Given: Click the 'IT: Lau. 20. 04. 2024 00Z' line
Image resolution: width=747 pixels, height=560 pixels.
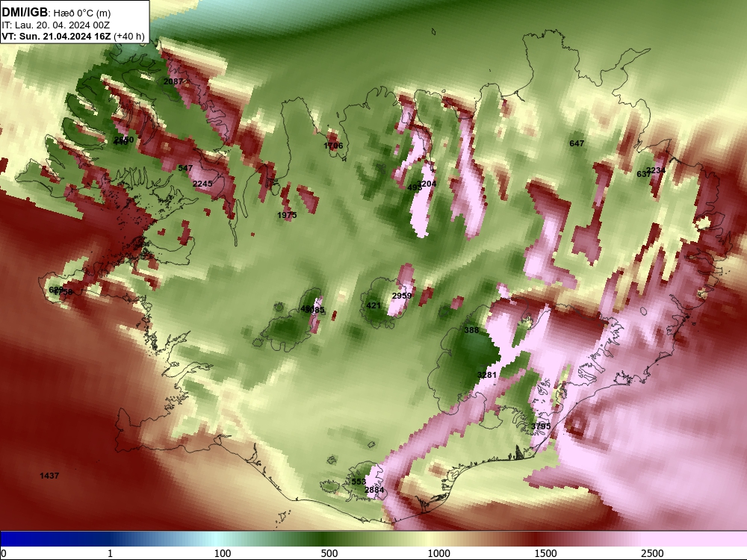Looking at the screenshot, I should [55, 25].
